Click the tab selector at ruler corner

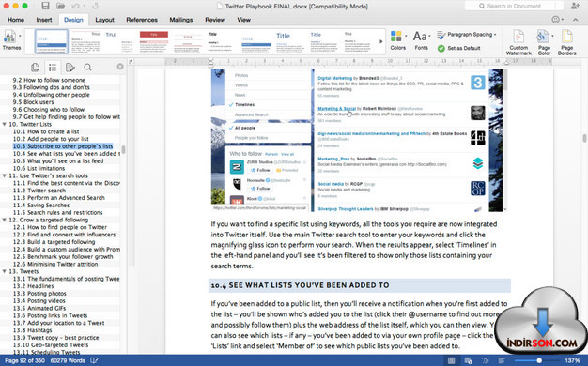131,61
